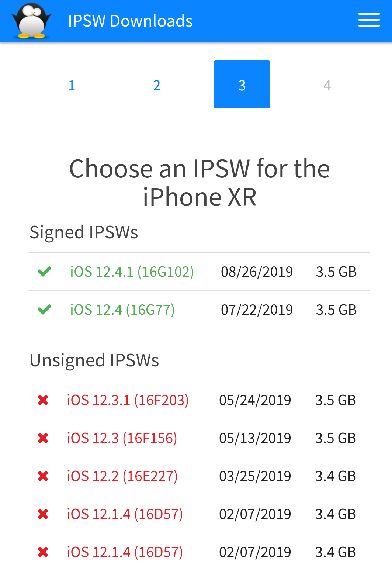Click the 3.4 GB size for iOS 12.2
Viewport: 392px width, 570px height.
(336, 476)
